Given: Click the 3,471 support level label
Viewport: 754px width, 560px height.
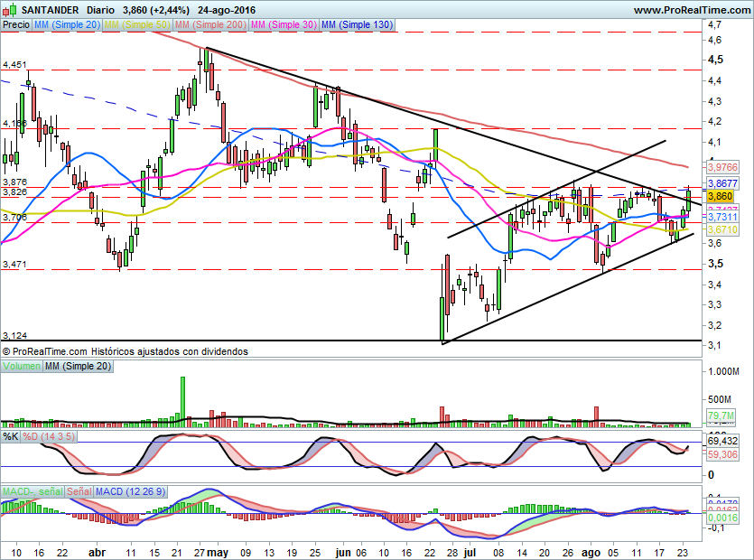Looking at the screenshot, I should (x=14, y=264).
